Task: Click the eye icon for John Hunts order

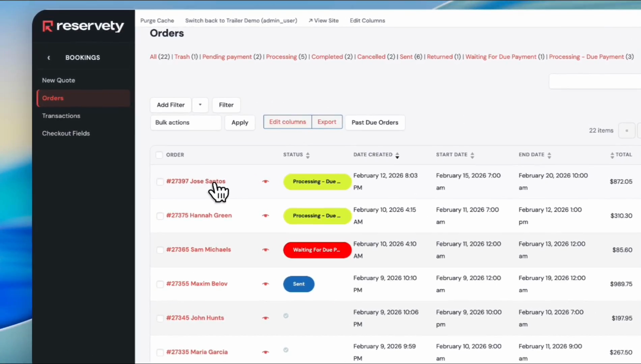Action: (266, 318)
